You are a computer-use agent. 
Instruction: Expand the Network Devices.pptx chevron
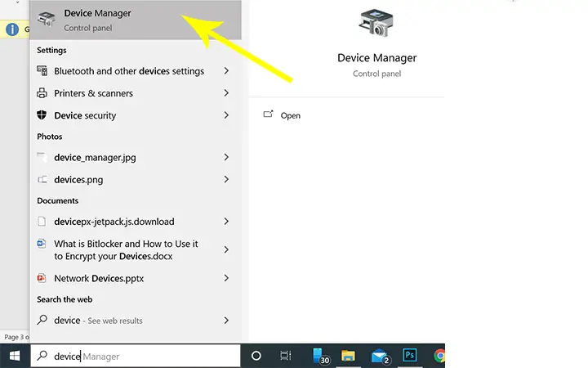tap(226, 278)
